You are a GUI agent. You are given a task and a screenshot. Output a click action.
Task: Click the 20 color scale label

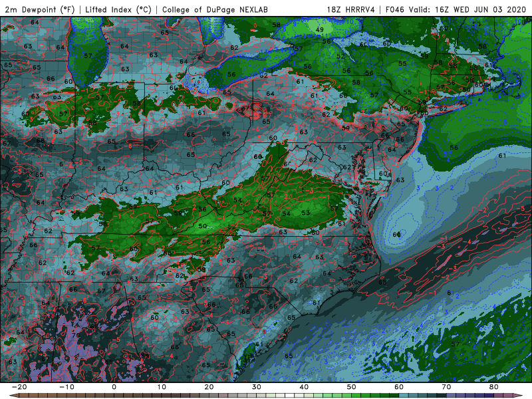(209, 387)
